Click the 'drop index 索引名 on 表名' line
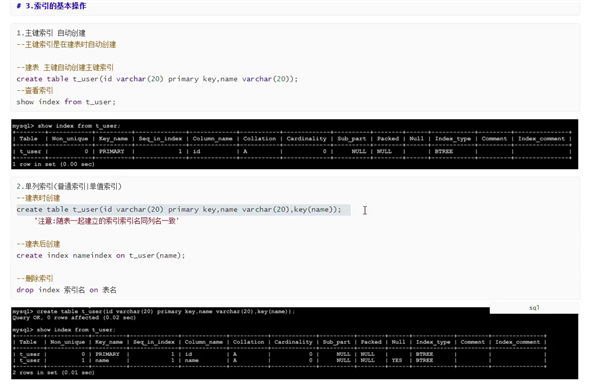The image size is (590, 386). pyautogui.click(x=66, y=290)
